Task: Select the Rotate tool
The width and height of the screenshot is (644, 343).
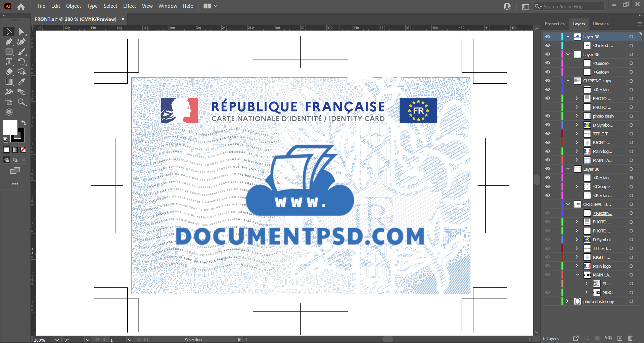Action: [22, 61]
